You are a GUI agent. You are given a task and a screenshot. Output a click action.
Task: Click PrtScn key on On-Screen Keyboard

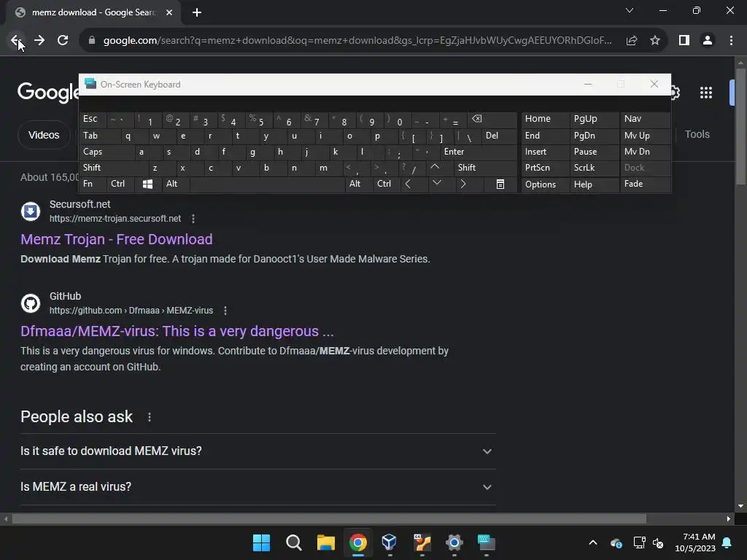click(545, 168)
